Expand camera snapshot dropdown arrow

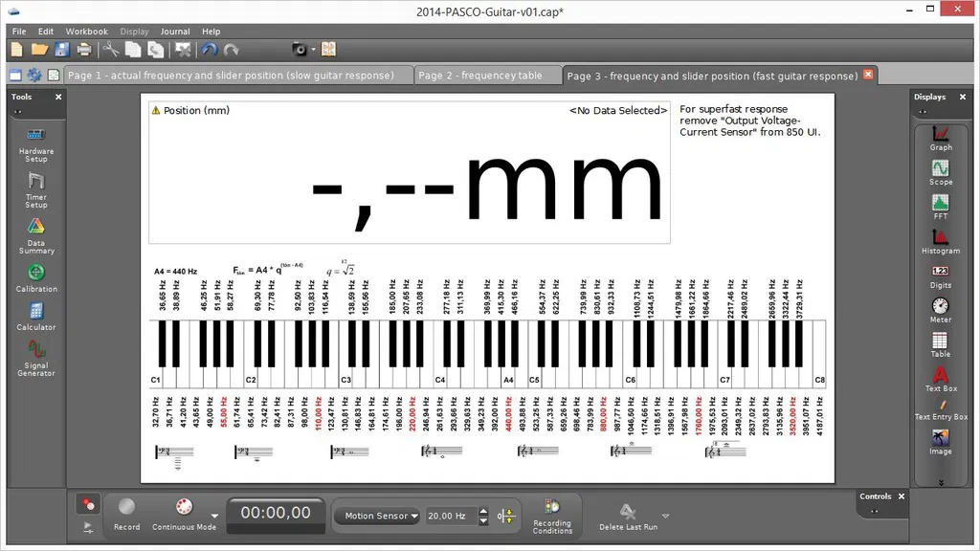tap(314, 50)
